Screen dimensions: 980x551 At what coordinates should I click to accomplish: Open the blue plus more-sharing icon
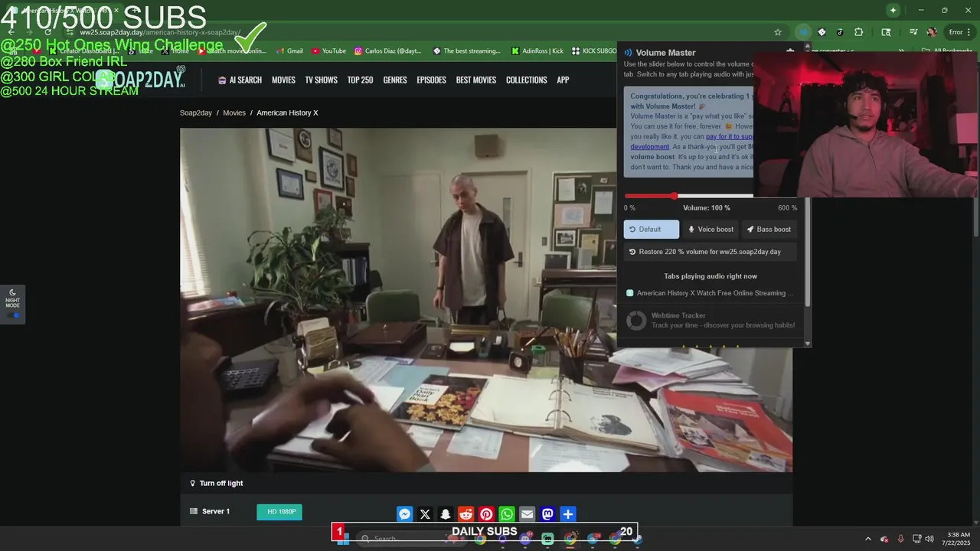point(567,514)
